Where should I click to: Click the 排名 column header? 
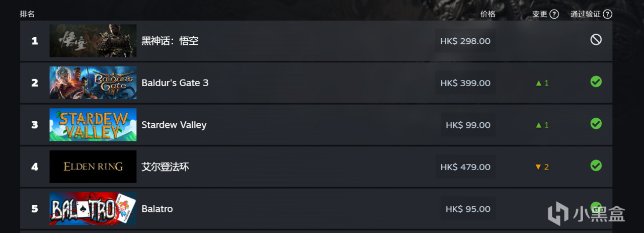(x=27, y=14)
